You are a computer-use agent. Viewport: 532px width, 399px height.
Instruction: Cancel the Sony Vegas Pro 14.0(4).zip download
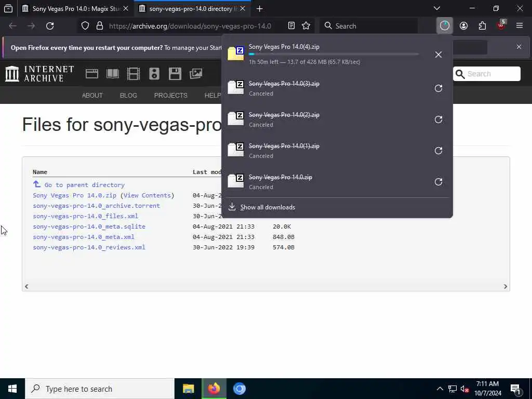pyautogui.click(x=438, y=54)
